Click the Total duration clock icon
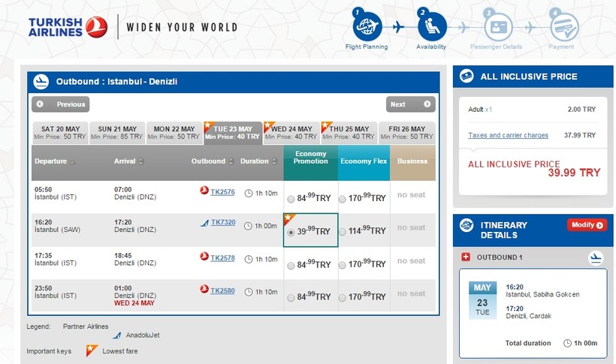The image size is (616, 364). pyautogui.click(x=567, y=343)
